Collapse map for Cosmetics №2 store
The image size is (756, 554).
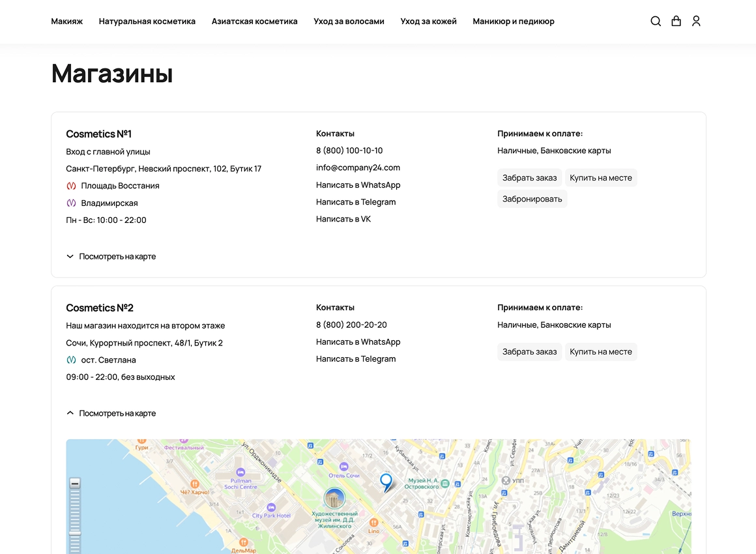tap(111, 414)
